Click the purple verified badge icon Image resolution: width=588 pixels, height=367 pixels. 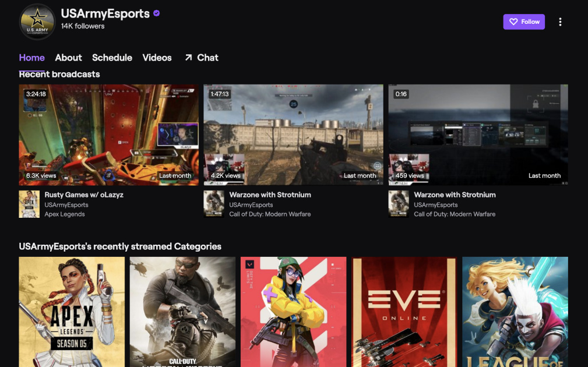(157, 13)
